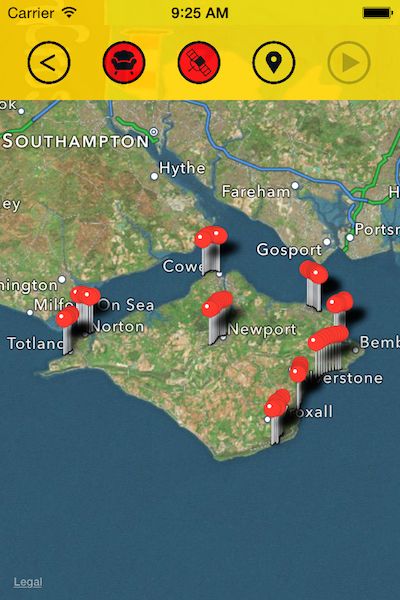Tap the Fareham town label
Viewport: 400px width, 600px height.
pyautogui.click(x=256, y=191)
